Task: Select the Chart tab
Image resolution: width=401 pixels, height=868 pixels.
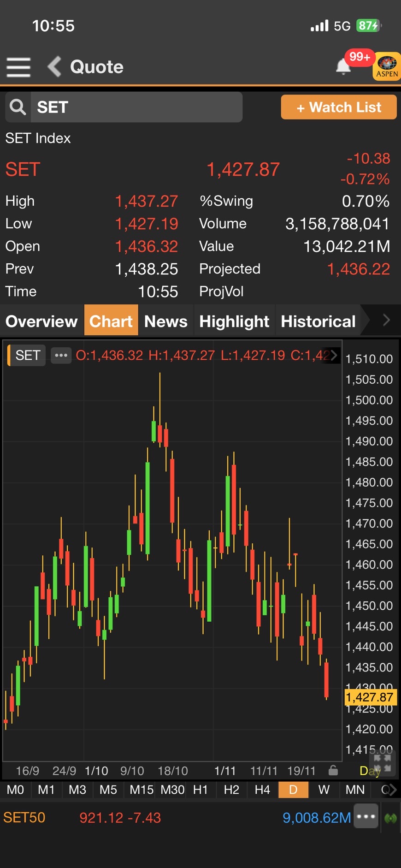Action: [111, 321]
